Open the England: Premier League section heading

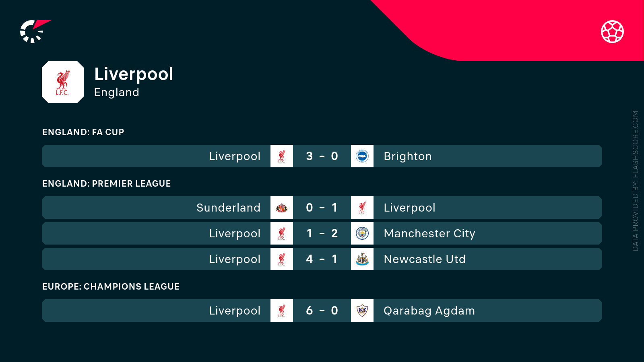point(107,183)
